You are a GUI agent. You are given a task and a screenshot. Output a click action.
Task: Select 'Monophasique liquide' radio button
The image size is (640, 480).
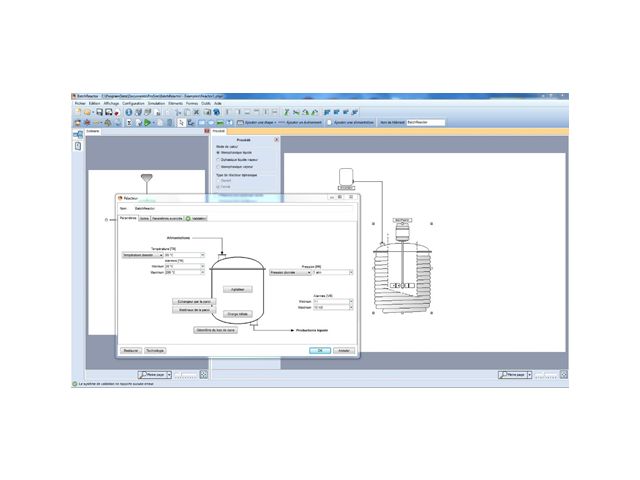click(x=219, y=153)
